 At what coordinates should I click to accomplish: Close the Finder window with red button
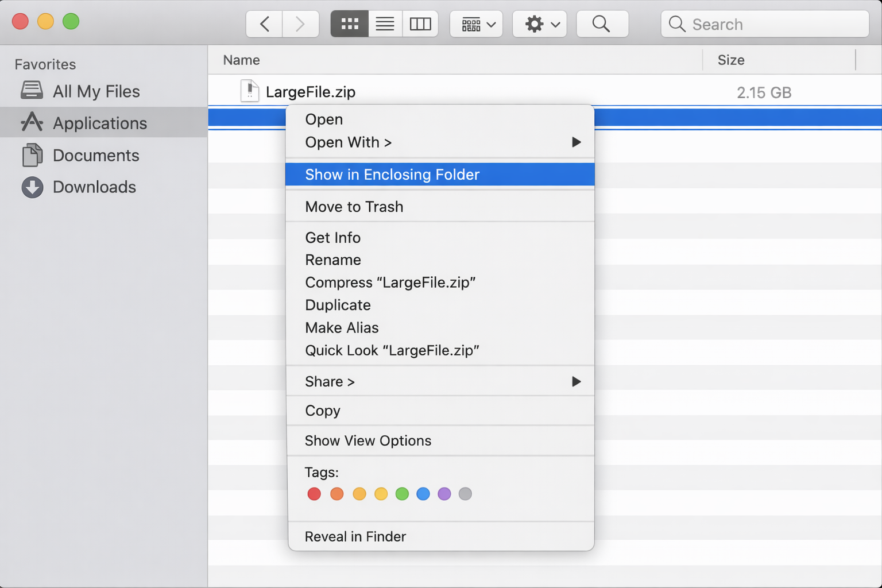20,22
